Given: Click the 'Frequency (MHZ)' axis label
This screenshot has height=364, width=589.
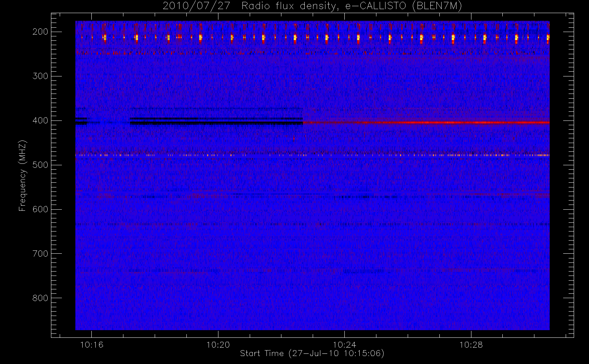Looking at the screenshot, I should point(23,175).
